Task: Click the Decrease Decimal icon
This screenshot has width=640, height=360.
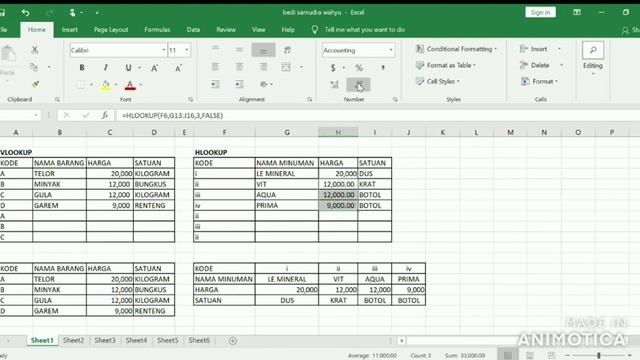Action: [358, 84]
